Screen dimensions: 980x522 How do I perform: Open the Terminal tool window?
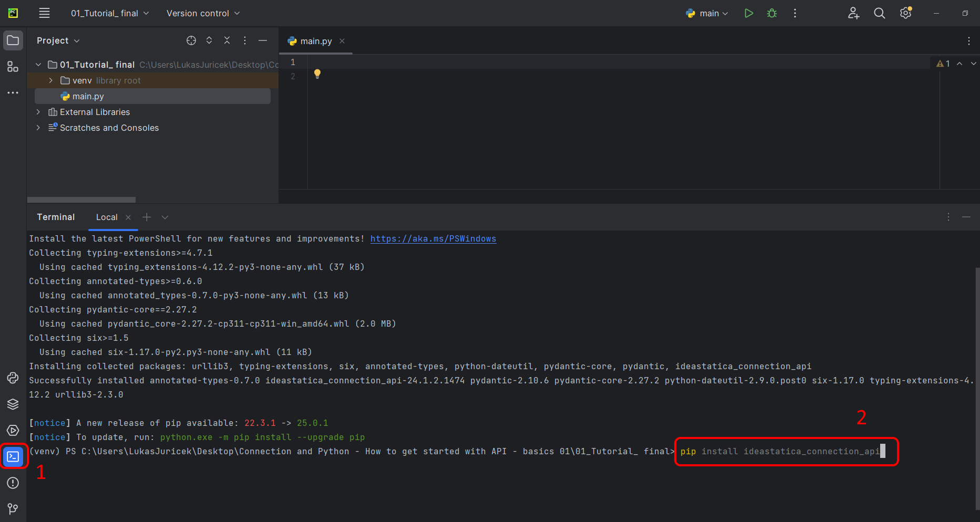[x=13, y=456]
